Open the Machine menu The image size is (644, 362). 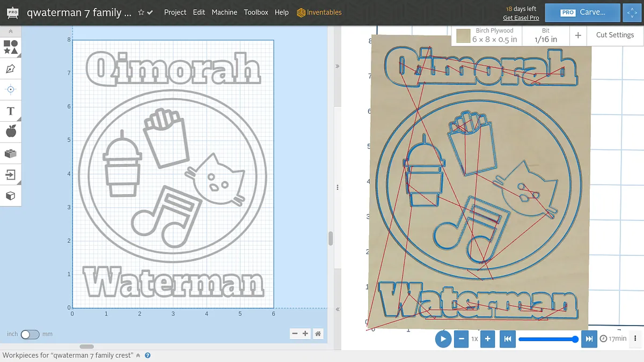[x=224, y=12]
